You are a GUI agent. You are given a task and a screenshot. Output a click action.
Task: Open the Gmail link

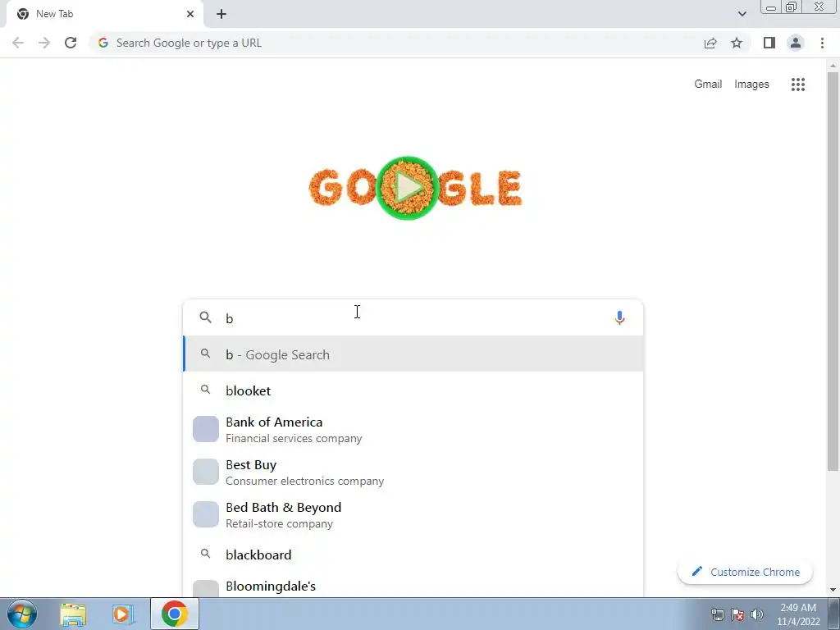pyautogui.click(x=708, y=84)
